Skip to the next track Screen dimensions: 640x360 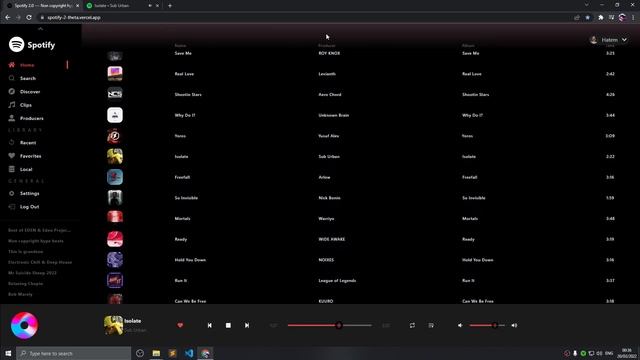tap(247, 325)
